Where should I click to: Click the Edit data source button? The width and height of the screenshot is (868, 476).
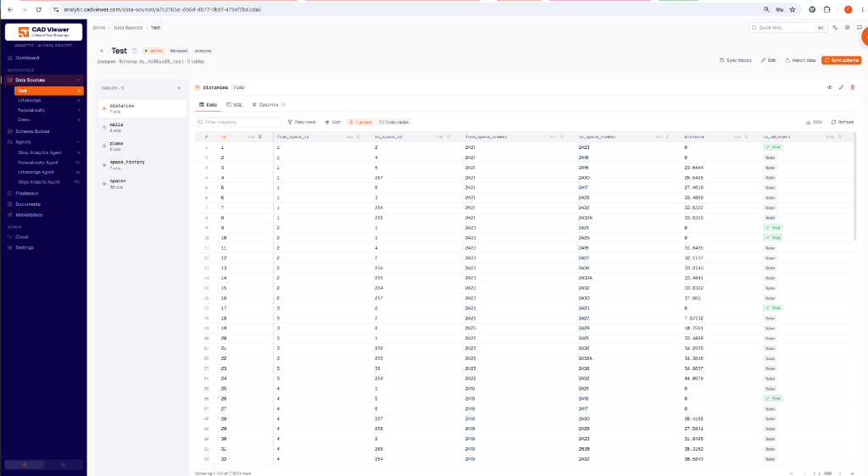coord(768,60)
